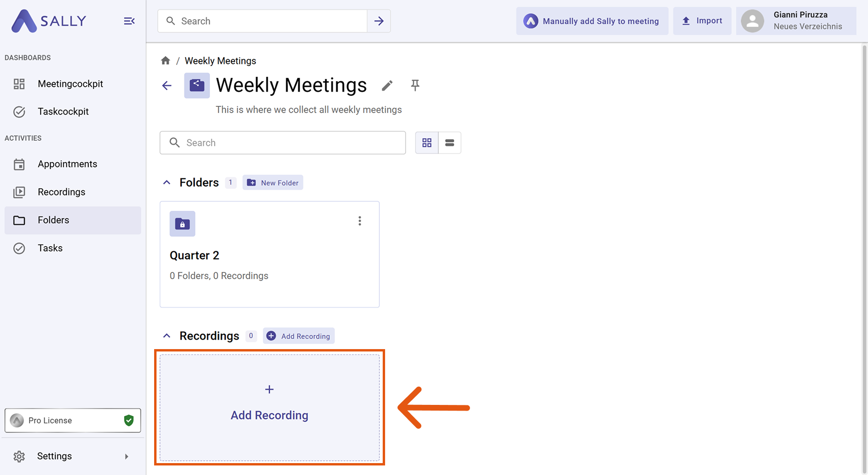Click Manually add Sally to meeting
This screenshot has height=475, width=868.
[592, 21]
